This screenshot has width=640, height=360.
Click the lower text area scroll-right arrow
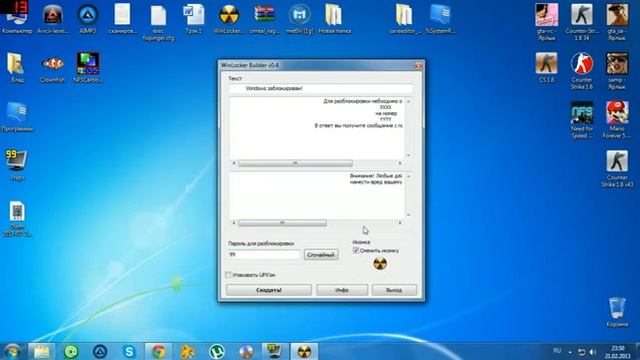pyautogui.click(x=400, y=223)
